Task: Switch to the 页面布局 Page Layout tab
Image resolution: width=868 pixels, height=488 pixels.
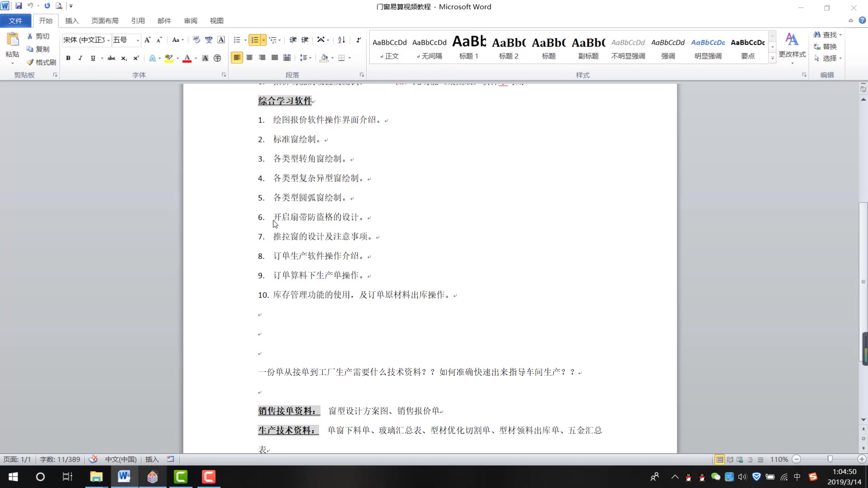Action: click(x=105, y=21)
